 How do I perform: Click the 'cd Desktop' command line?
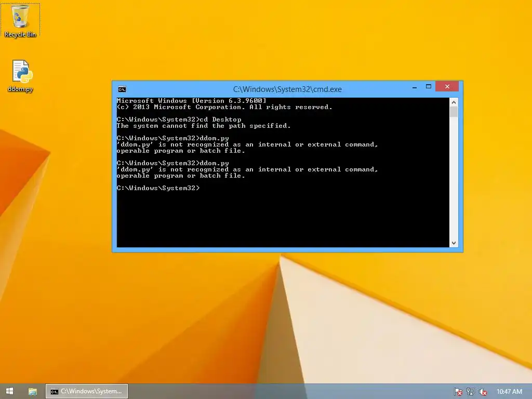179,119
